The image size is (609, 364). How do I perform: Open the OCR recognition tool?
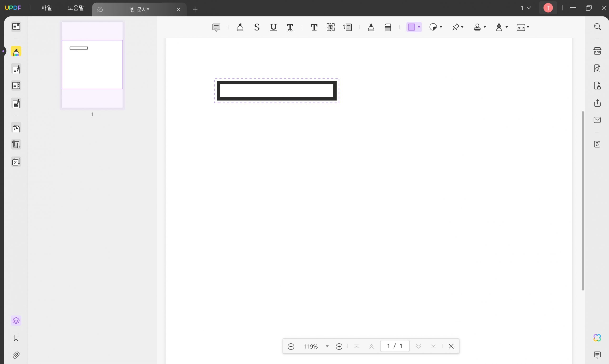coord(597,51)
